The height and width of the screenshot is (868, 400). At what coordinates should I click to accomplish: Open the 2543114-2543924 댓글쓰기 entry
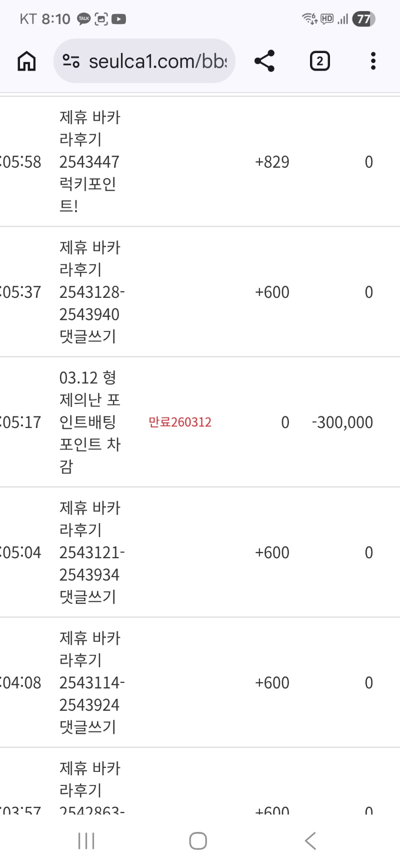coord(91,682)
